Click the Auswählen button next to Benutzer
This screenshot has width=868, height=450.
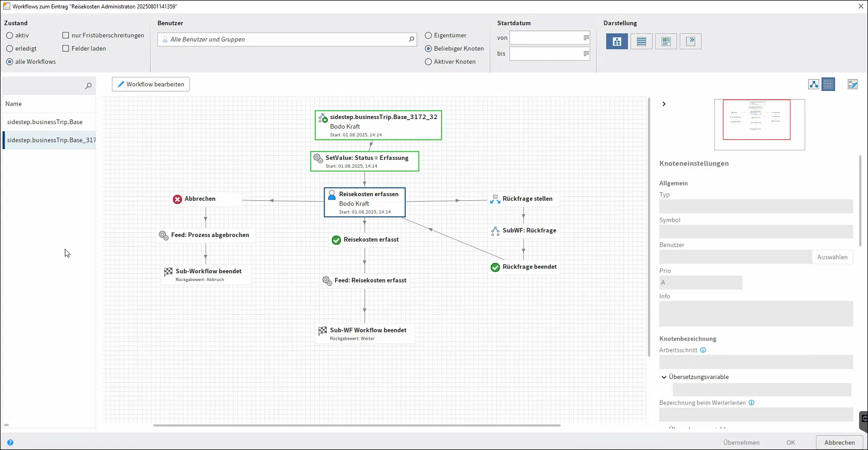click(832, 257)
